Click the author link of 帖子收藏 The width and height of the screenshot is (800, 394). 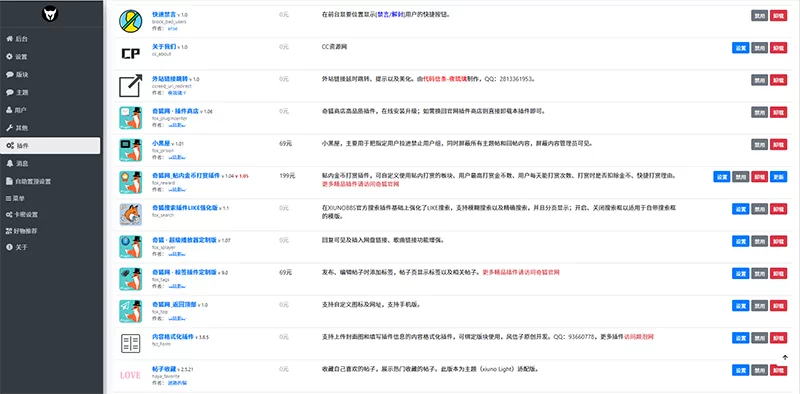(178, 382)
